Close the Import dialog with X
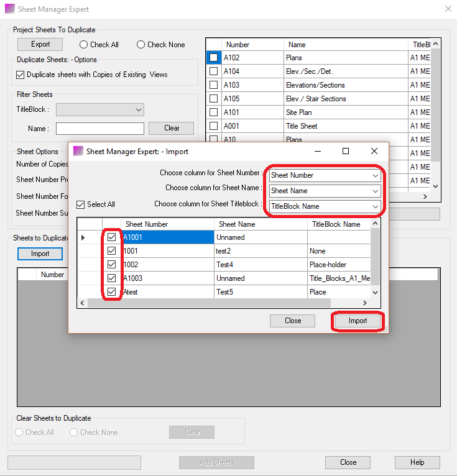This screenshot has height=476, width=457. pos(374,151)
